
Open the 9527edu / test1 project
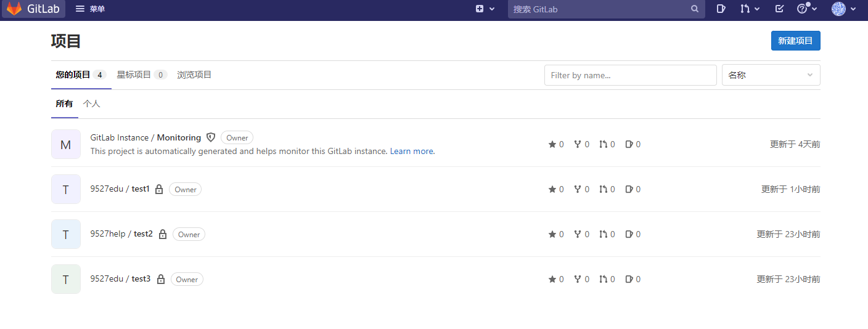pyautogui.click(x=120, y=189)
